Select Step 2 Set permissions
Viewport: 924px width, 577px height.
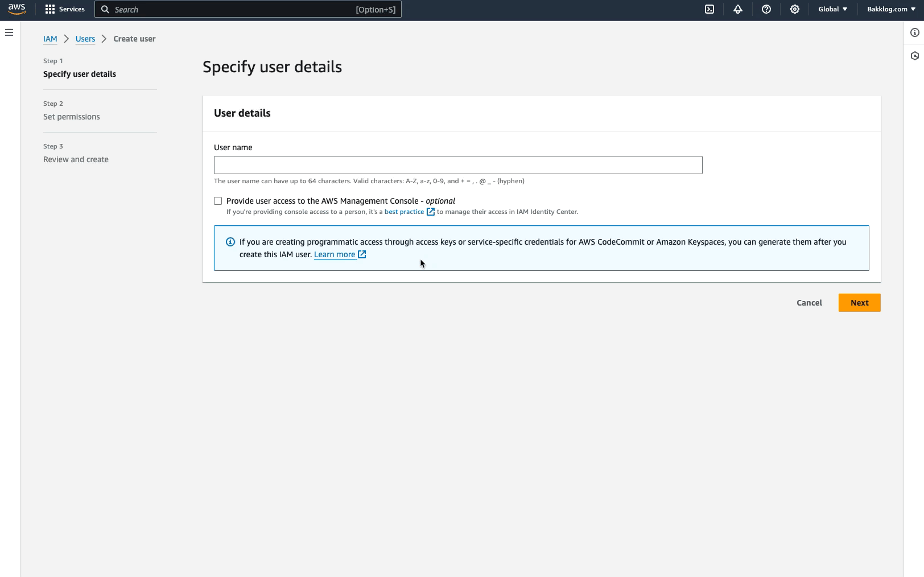[71, 117]
